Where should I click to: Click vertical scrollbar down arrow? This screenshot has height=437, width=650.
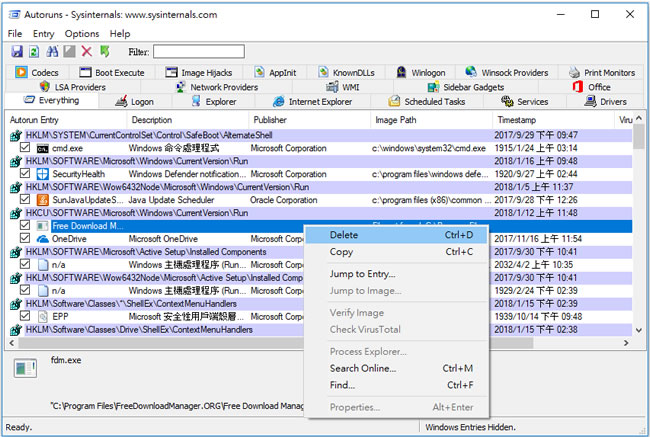pos(639,330)
